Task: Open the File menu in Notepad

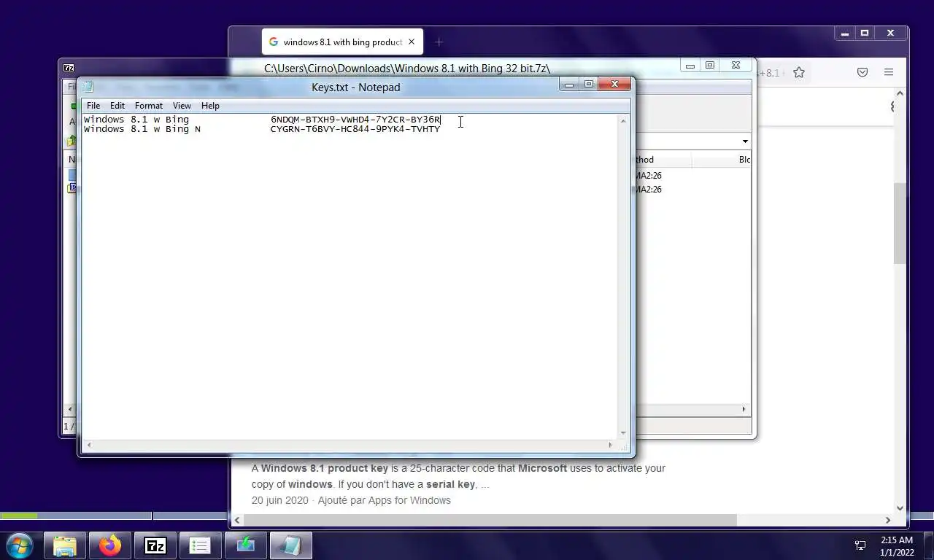Action: coord(93,106)
